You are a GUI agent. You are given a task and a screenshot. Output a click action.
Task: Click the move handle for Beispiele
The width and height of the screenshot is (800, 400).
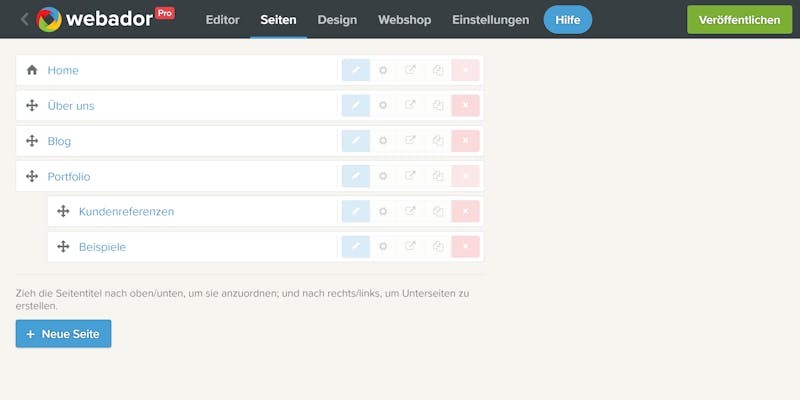click(63, 247)
